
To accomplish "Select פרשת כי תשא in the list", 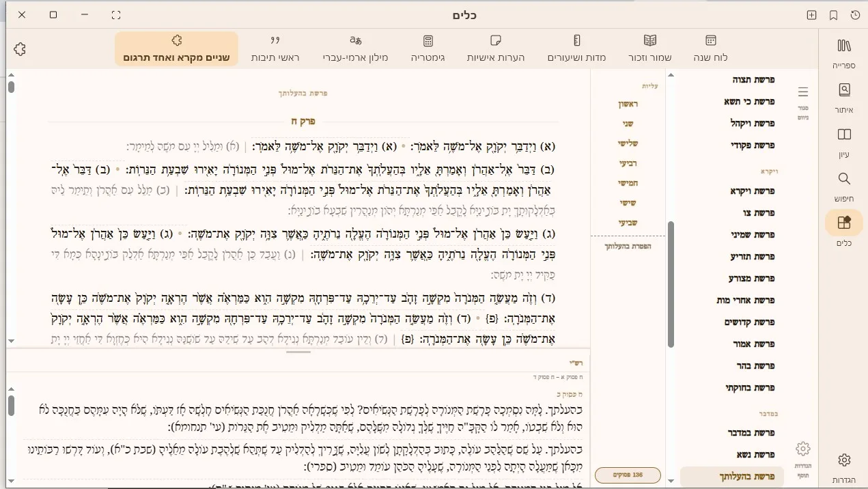I will pyautogui.click(x=749, y=101).
